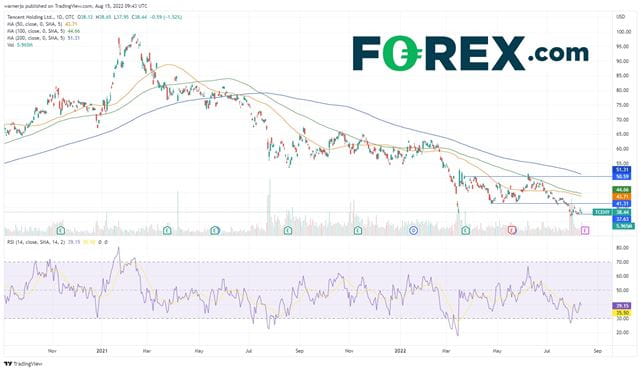Click the earnings marker just after March 2022
Viewport: 641px width, 371px height.
tap(465, 231)
